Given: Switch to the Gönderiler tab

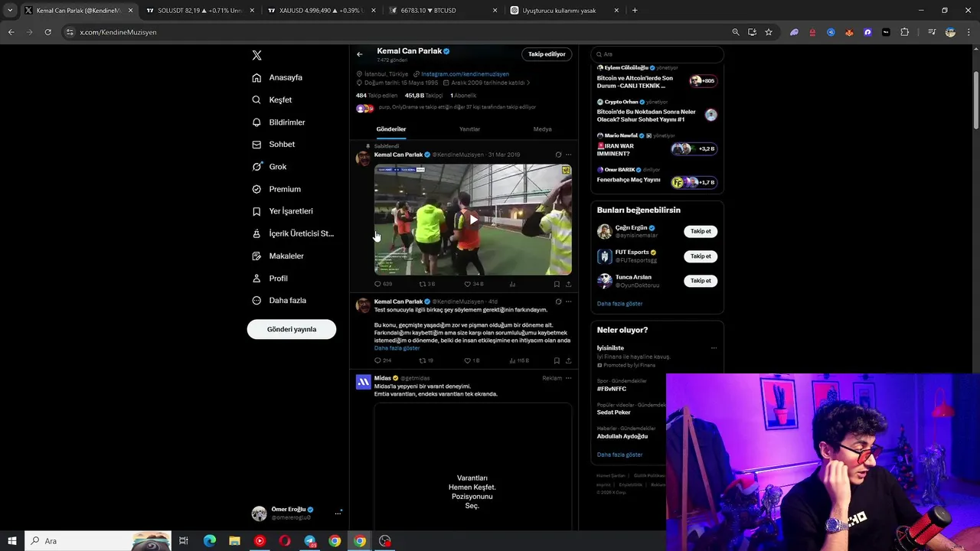Looking at the screenshot, I should click(x=391, y=129).
